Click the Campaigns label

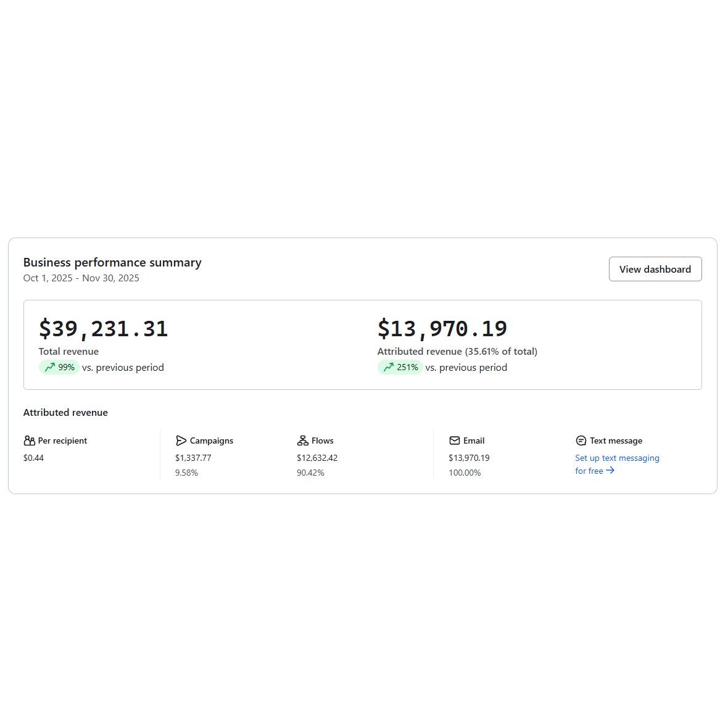coord(212,441)
